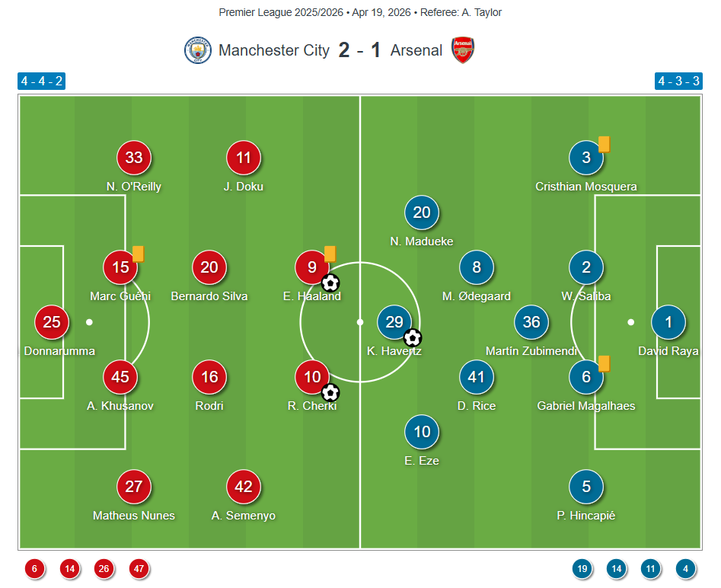Click Cristhian Mosquera's yellow card icon
The width and height of the screenshot is (721, 588).
point(604,144)
